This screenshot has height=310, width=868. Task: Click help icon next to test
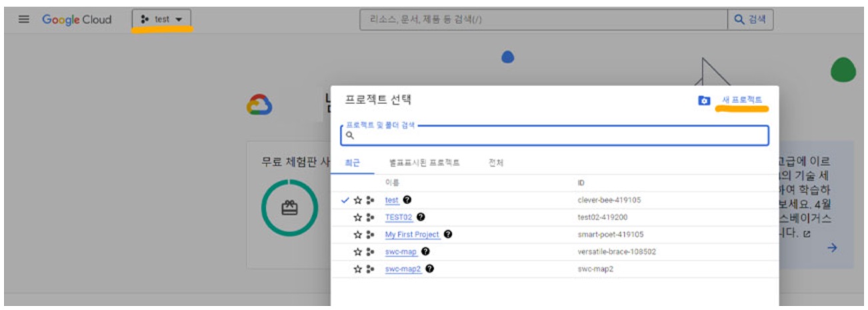click(x=407, y=200)
